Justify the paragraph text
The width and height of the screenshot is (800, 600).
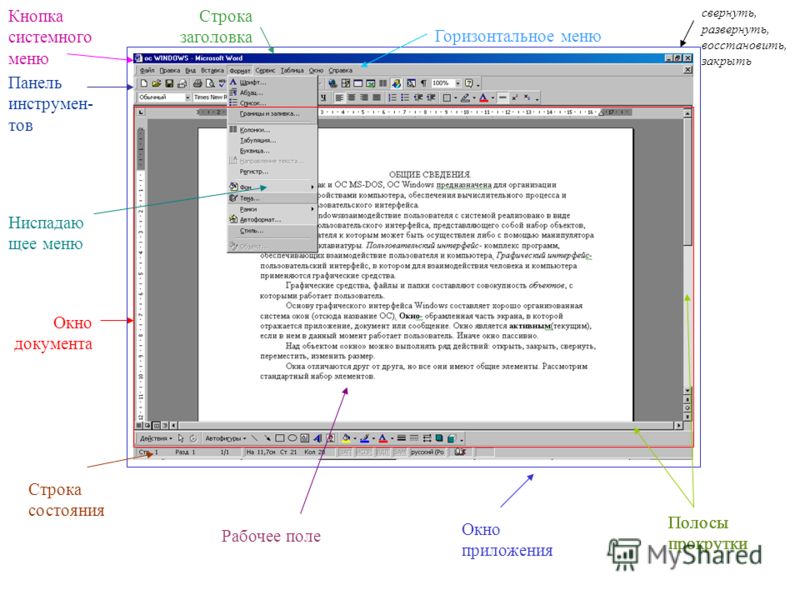[x=377, y=97]
